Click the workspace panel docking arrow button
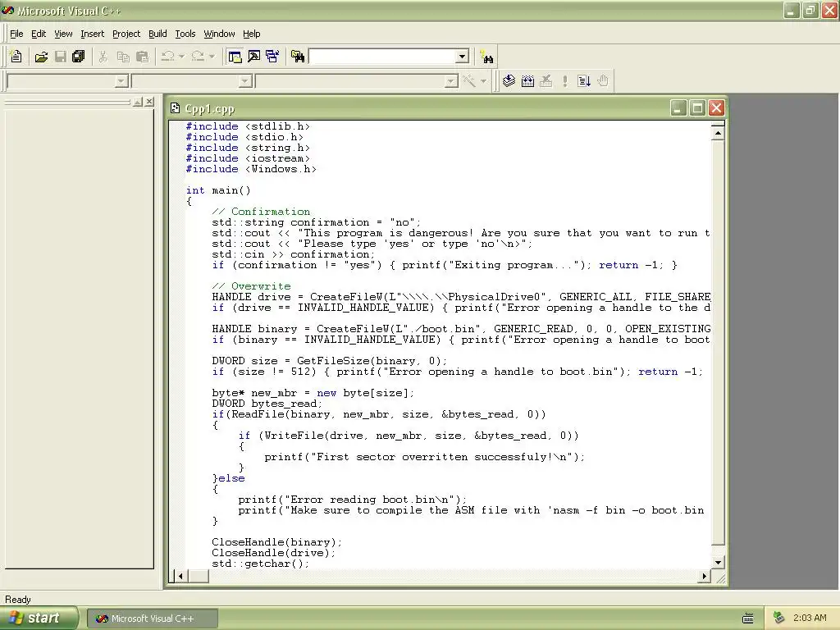This screenshot has height=630, width=840. (138, 101)
